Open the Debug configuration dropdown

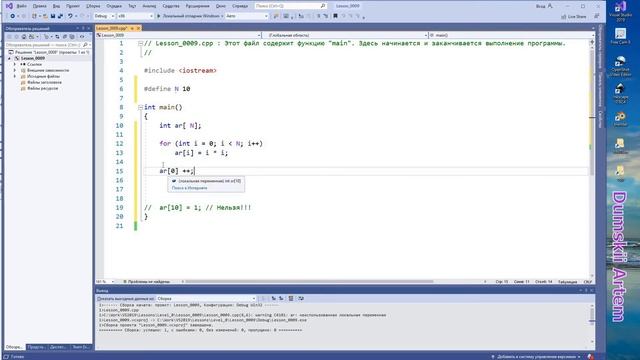[104, 16]
